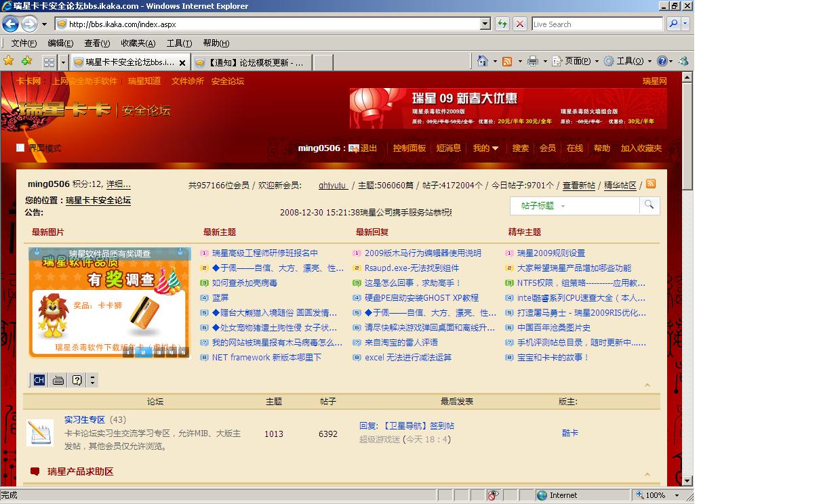821x504 pixels.
Task: Select slide 2 on the image carousel
Action: click(143, 352)
